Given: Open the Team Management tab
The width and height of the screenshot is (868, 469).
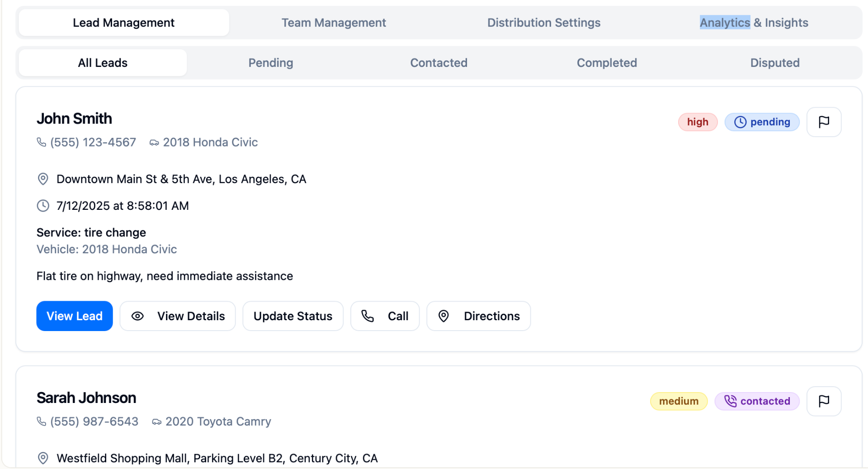Looking at the screenshot, I should (334, 23).
